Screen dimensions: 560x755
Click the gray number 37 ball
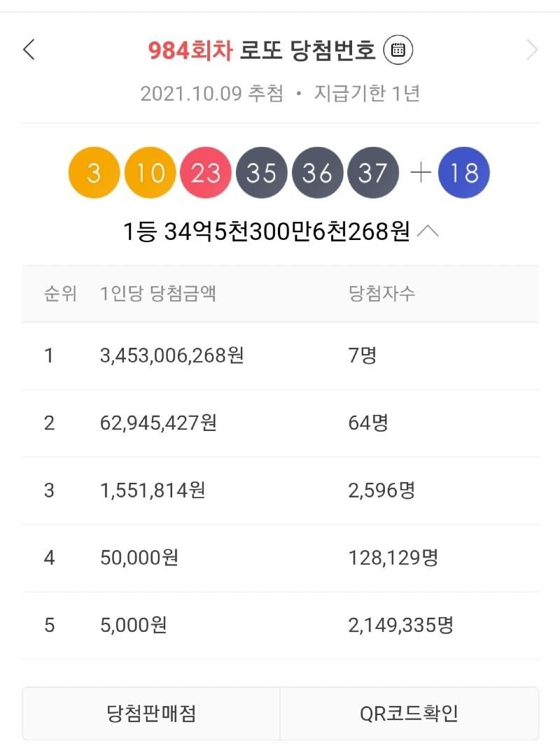(373, 172)
